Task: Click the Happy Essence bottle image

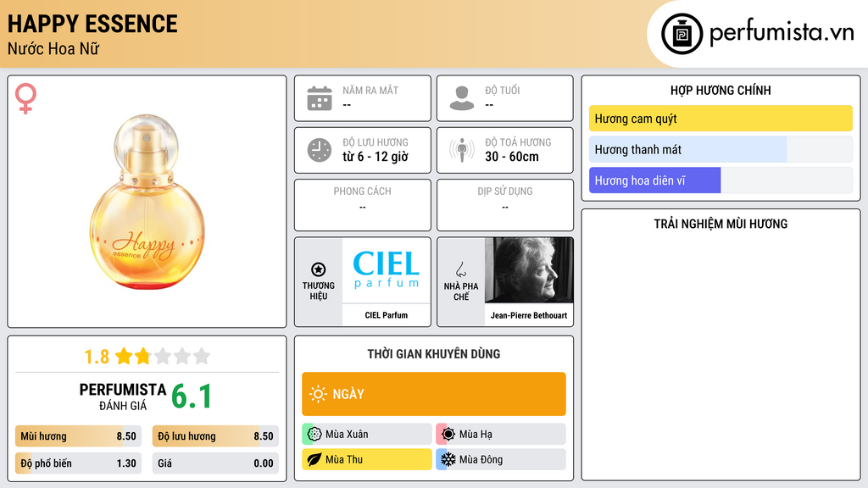Action: (147, 202)
